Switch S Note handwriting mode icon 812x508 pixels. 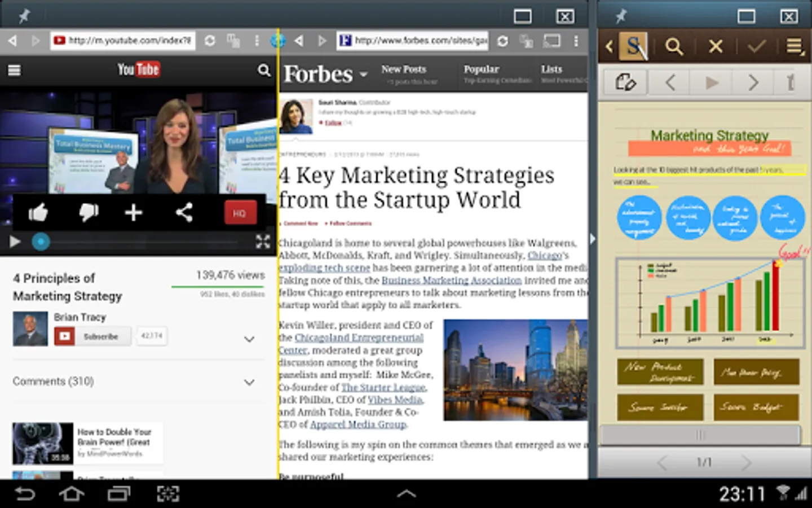click(x=625, y=82)
